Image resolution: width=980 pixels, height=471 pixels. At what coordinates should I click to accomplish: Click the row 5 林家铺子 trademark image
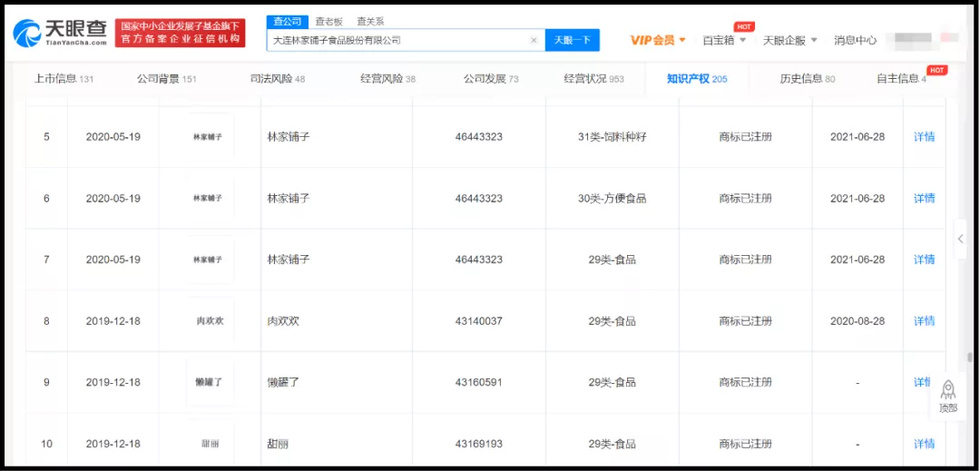point(210,137)
